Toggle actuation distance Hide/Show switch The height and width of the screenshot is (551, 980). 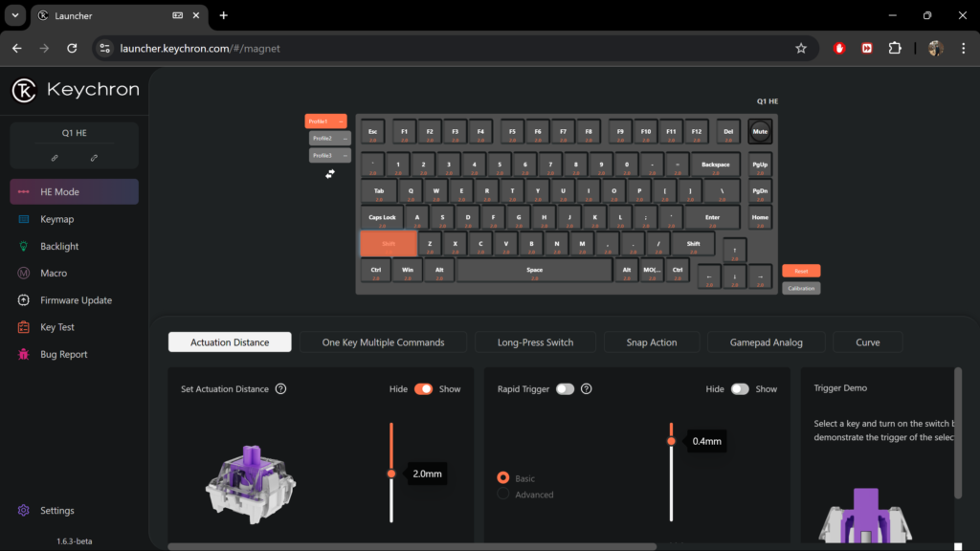tap(423, 388)
